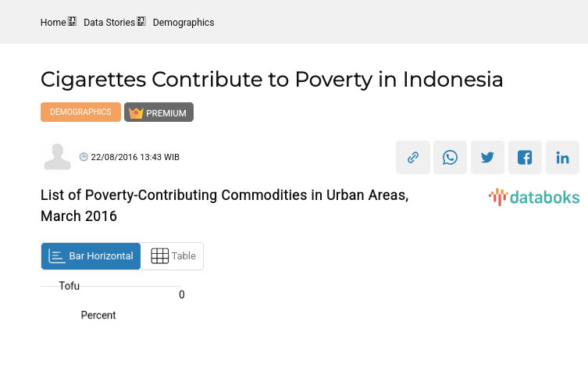Click the Percent axis label
This screenshot has height=389, width=588.
point(98,315)
